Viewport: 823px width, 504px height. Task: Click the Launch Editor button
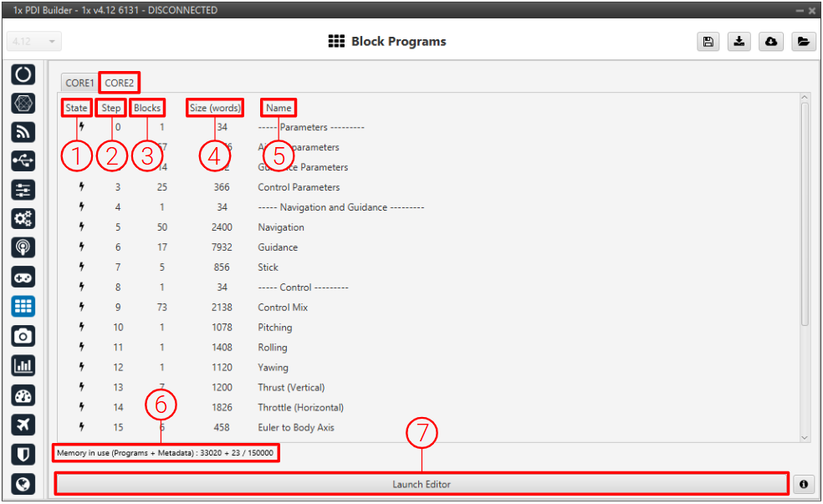point(422,484)
